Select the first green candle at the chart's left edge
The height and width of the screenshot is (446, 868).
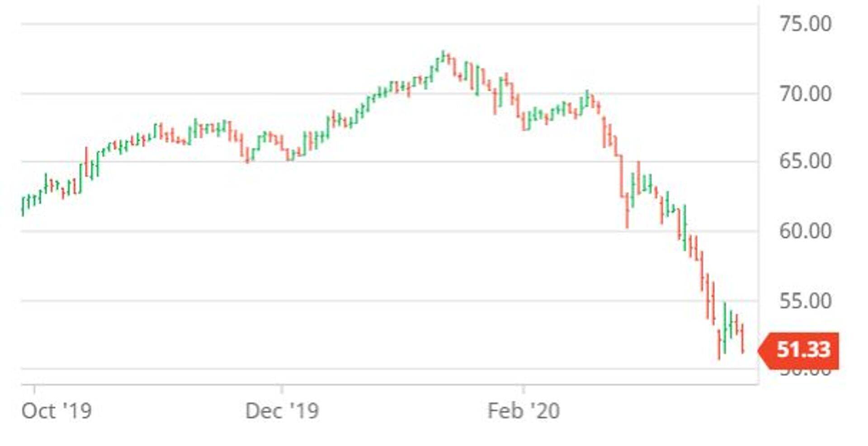(x=23, y=206)
